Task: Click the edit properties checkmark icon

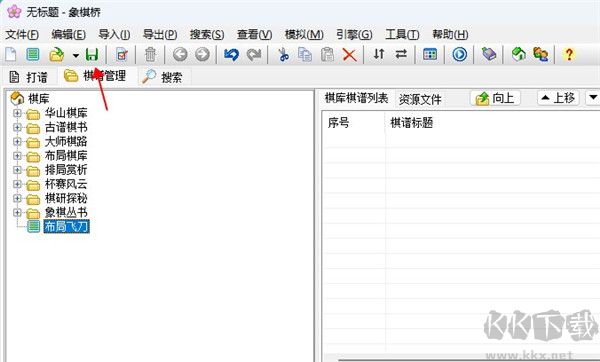Action: [122, 54]
